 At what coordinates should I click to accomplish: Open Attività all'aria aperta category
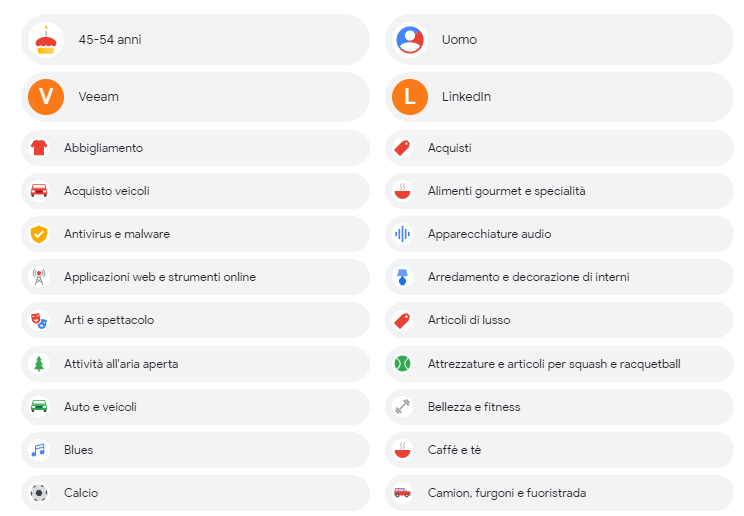point(195,364)
